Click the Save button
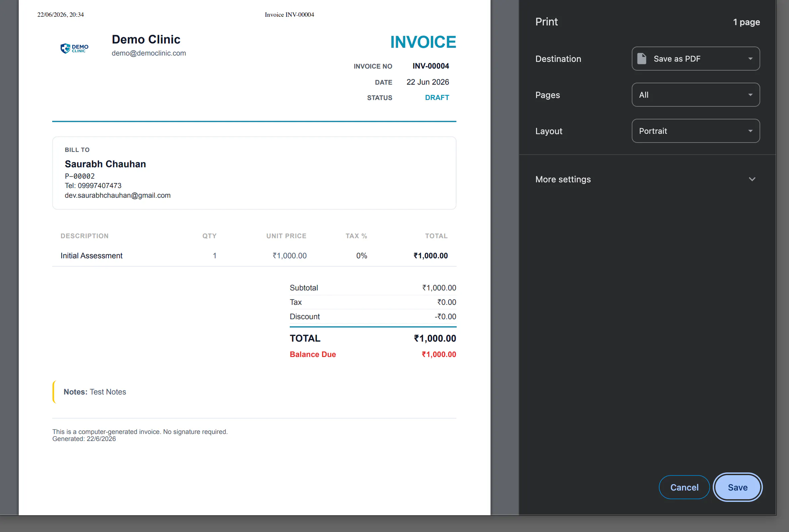The image size is (789, 532). [x=737, y=487]
